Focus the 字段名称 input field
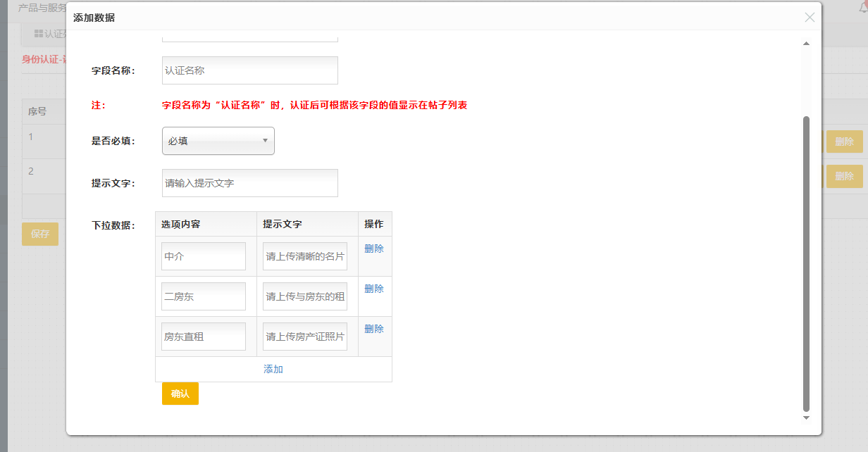Image resolution: width=868 pixels, height=452 pixels. click(249, 70)
